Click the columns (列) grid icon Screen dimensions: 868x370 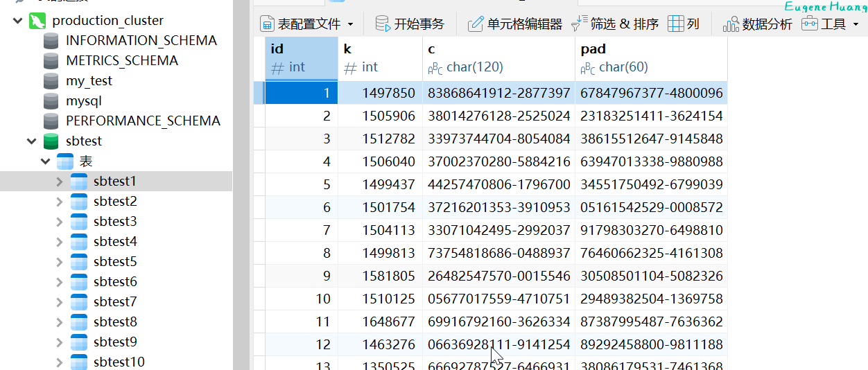point(676,24)
